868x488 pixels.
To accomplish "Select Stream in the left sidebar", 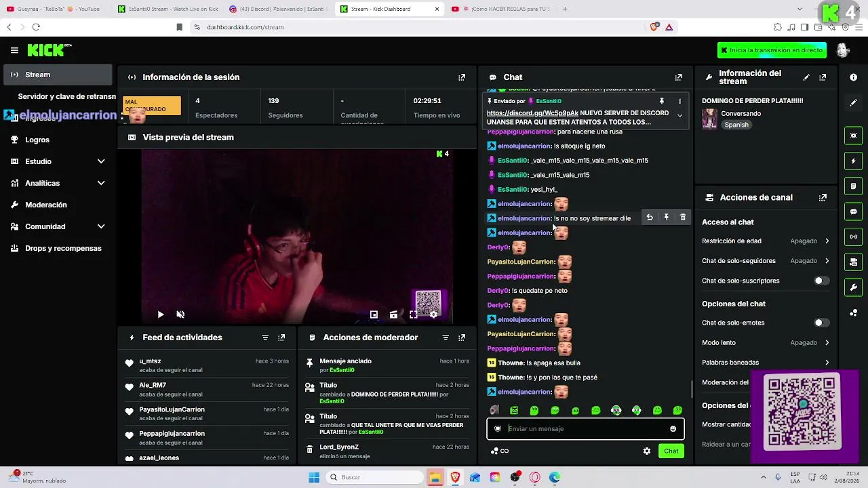I will coord(58,75).
